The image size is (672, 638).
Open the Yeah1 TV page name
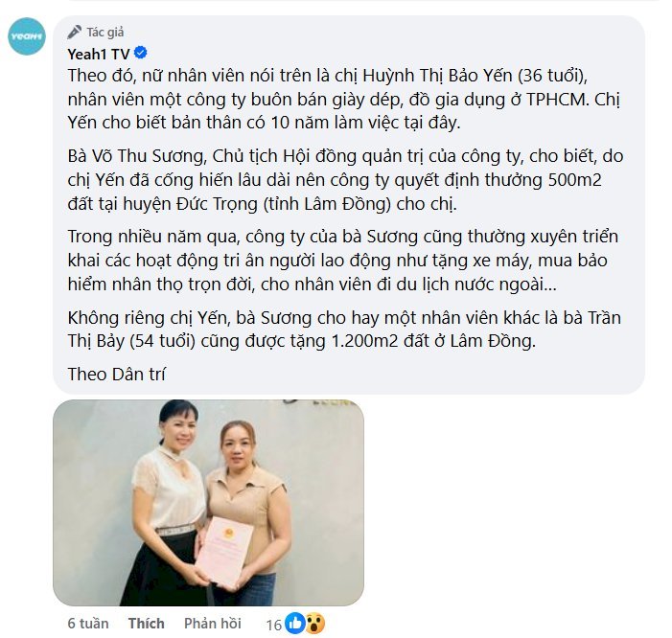coord(99,54)
